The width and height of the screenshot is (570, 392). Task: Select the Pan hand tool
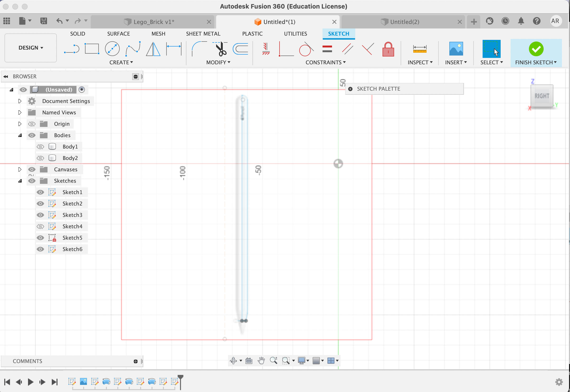pos(261,360)
